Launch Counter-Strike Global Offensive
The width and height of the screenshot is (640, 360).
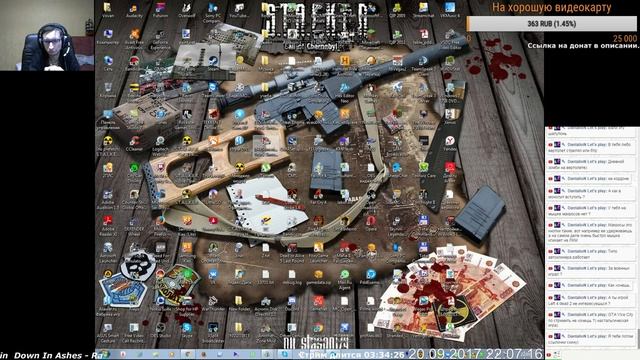click(x=134, y=199)
